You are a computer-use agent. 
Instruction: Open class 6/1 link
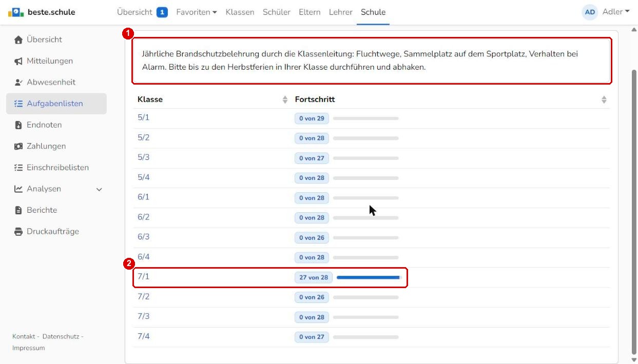click(143, 197)
